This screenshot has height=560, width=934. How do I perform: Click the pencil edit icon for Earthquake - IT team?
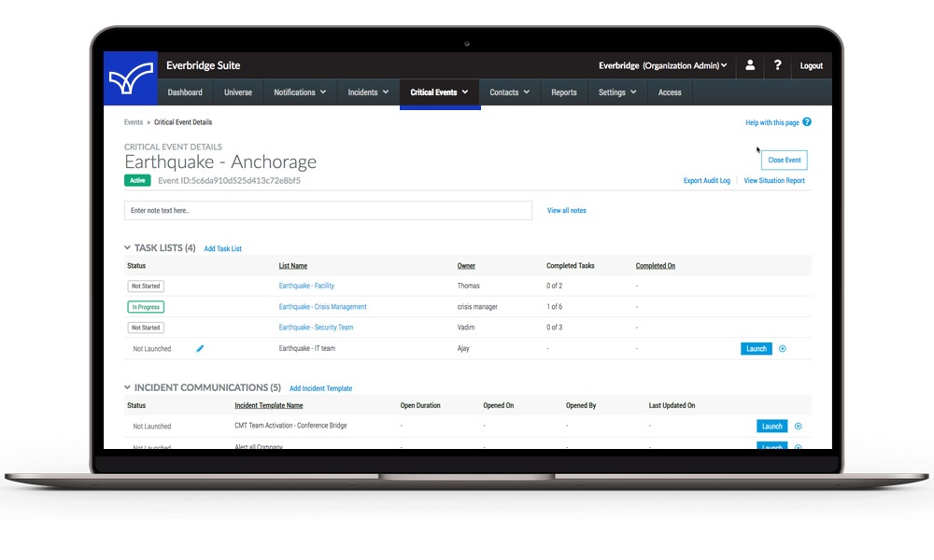tap(200, 348)
